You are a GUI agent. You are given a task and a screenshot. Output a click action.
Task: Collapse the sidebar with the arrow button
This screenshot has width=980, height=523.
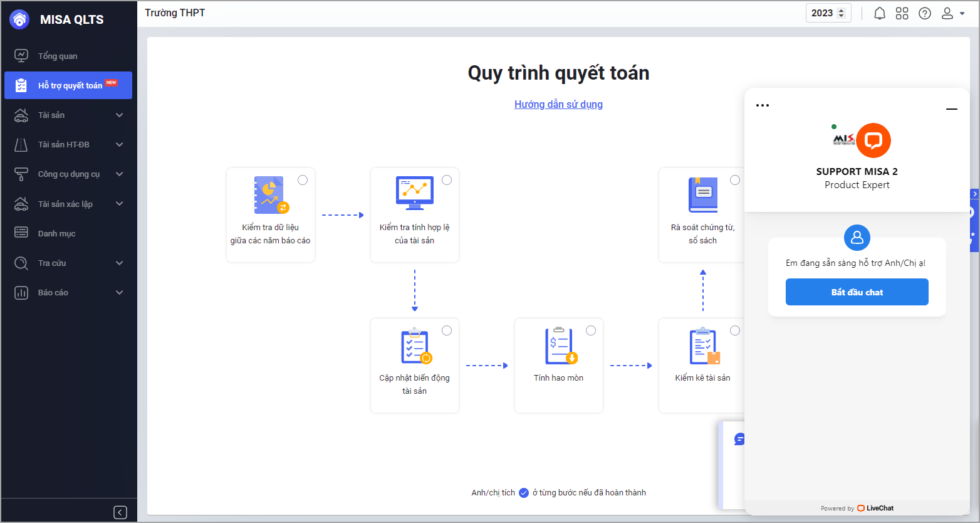(120, 512)
